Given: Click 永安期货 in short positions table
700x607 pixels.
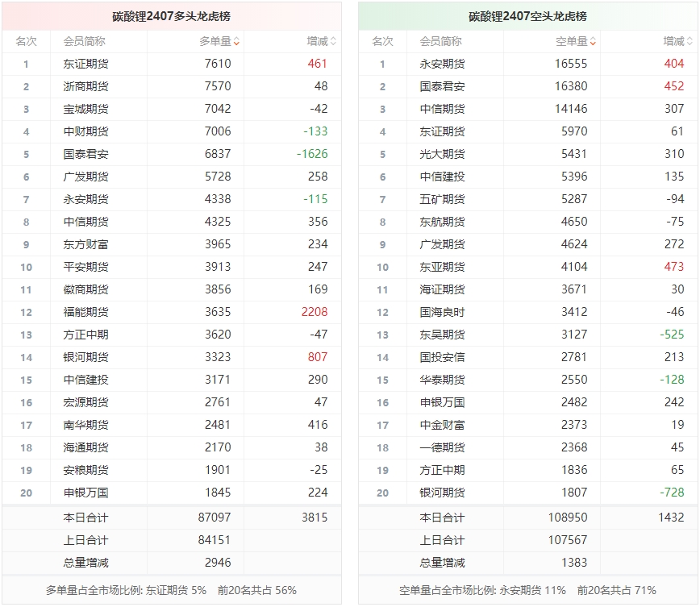Looking at the screenshot, I should pyautogui.click(x=442, y=64).
